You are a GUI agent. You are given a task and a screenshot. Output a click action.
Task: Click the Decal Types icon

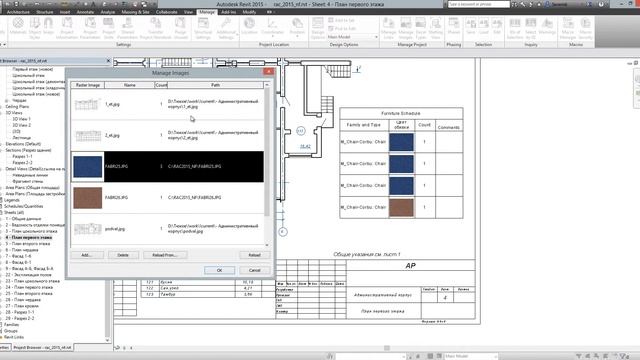[421, 27]
